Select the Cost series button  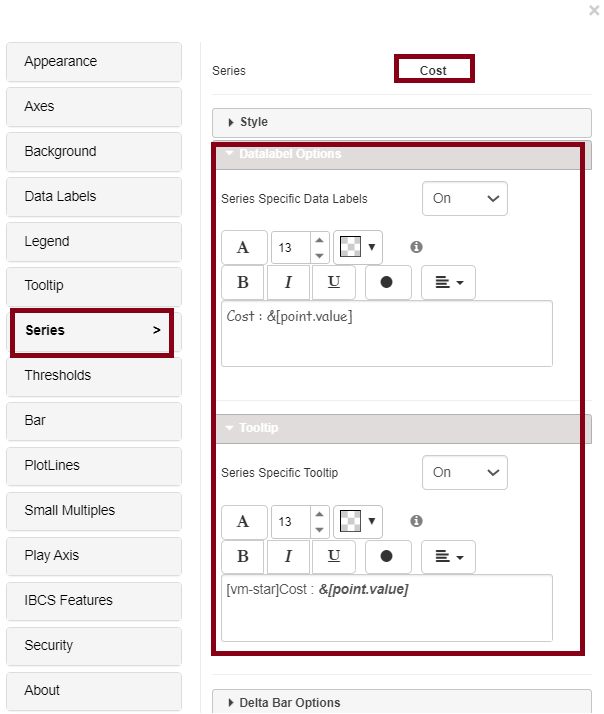click(433, 70)
